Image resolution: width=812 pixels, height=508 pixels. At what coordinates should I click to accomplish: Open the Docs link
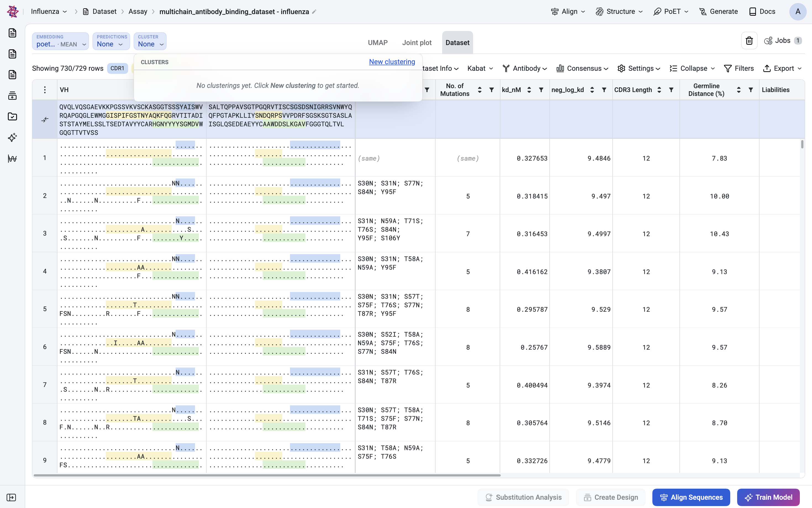point(762,11)
